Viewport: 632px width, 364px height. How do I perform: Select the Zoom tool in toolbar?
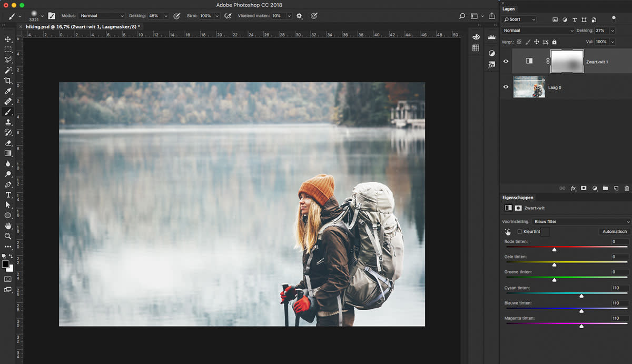pos(8,236)
